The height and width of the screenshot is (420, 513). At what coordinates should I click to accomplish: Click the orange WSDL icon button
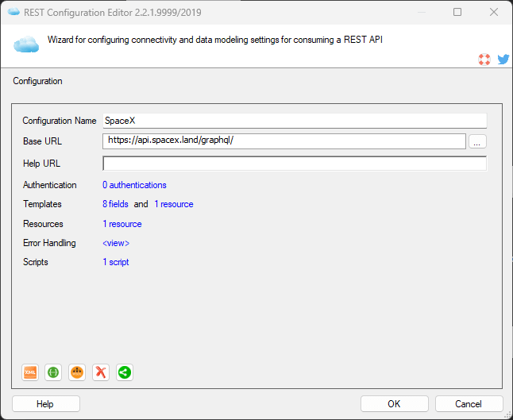(77, 372)
